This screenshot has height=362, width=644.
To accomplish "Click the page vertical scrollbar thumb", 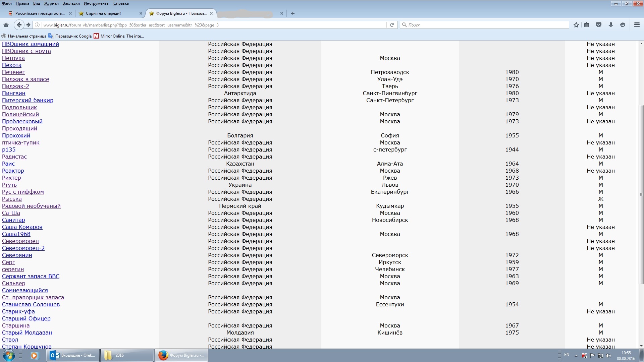I will (641, 194).
